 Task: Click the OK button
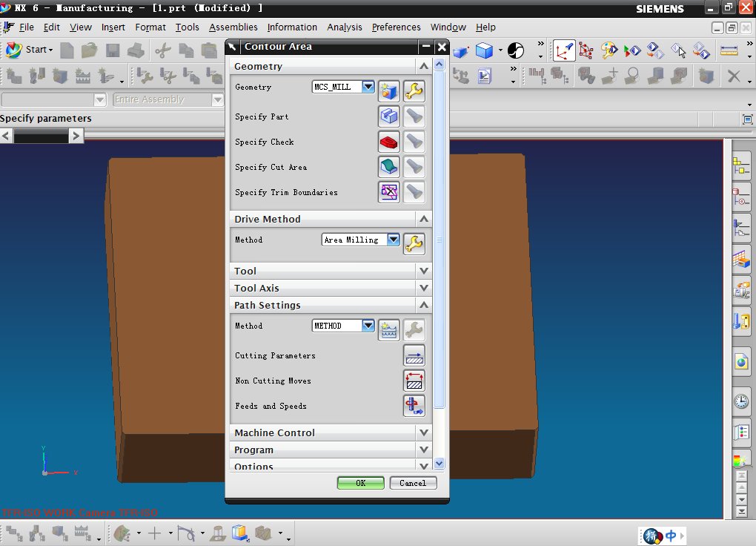[361, 483]
